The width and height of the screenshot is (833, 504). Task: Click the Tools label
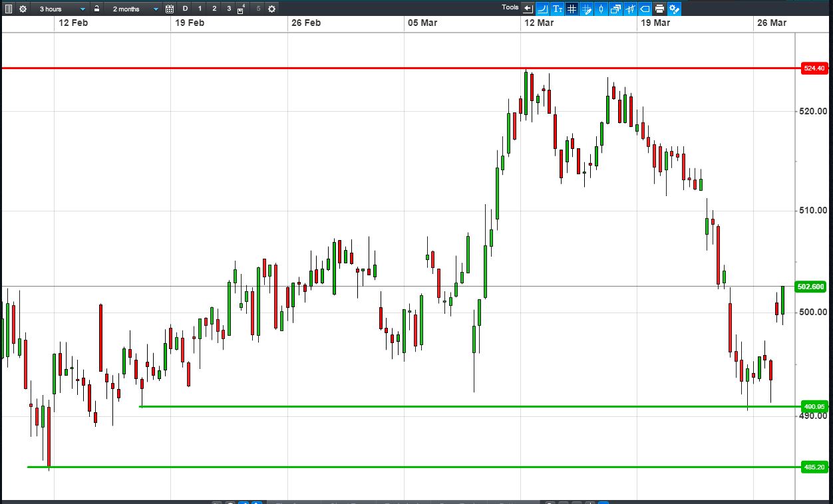tap(510, 7)
